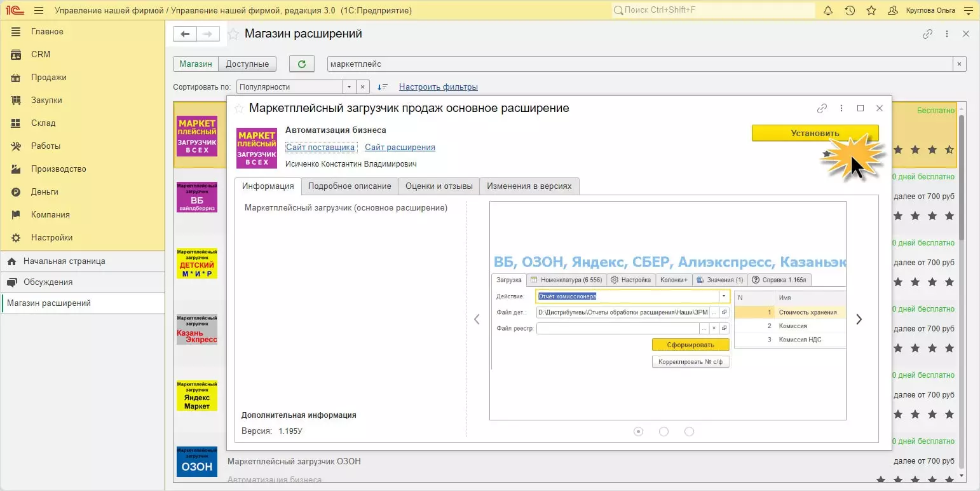Viewport: 980px width, 491px height.
Task: Click the Установить button
Action: pyautogui.click(x=815, y=133)
